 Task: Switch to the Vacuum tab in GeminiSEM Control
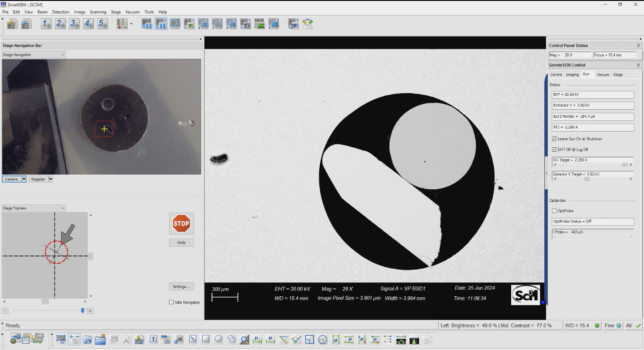(x=602, y=75)
